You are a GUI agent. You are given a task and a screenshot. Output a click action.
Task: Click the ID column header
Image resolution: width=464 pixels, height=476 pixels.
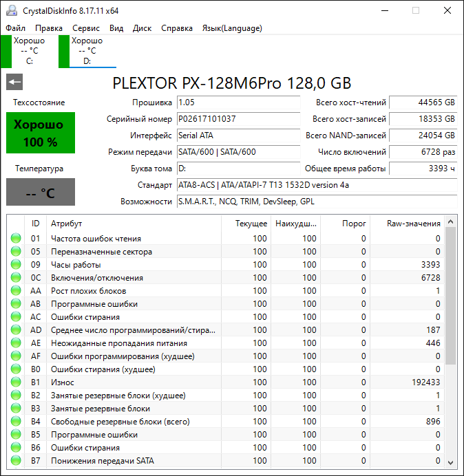click(35, 224)
